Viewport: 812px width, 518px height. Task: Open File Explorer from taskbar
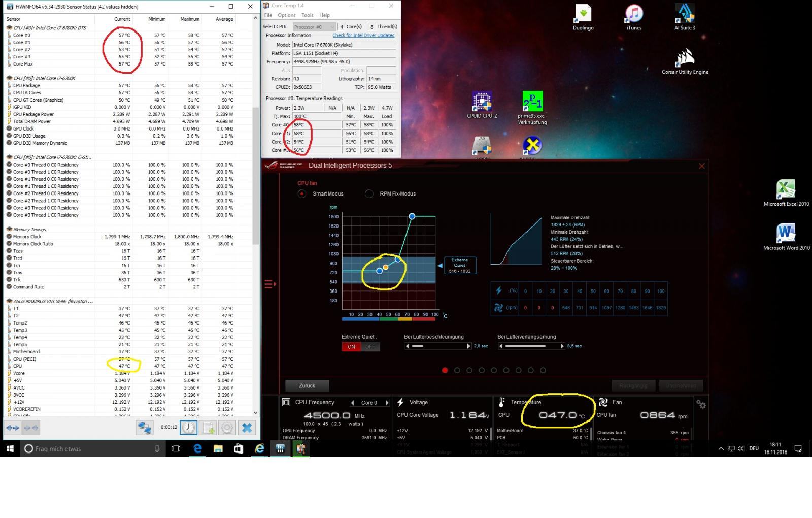[x=218, y=448]
